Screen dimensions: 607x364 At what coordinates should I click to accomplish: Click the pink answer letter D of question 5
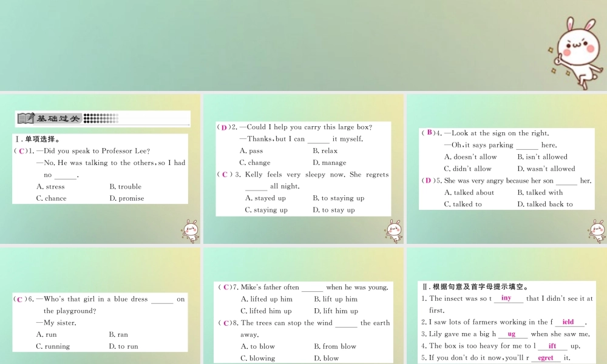(x=428, y=180)
